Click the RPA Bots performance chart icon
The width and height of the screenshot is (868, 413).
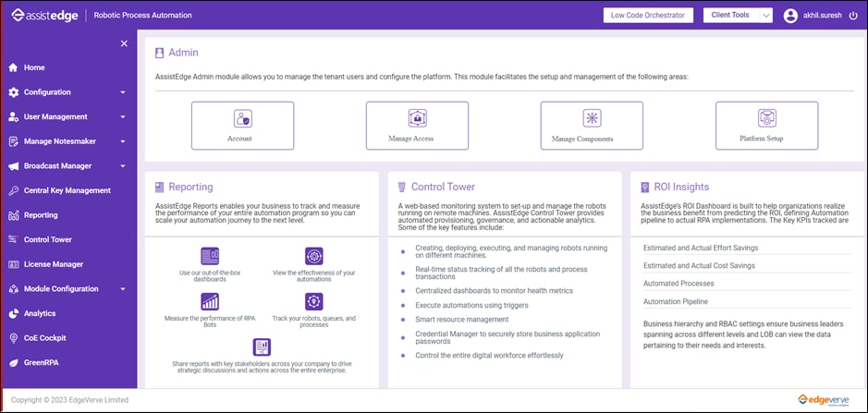pos(210,302)
